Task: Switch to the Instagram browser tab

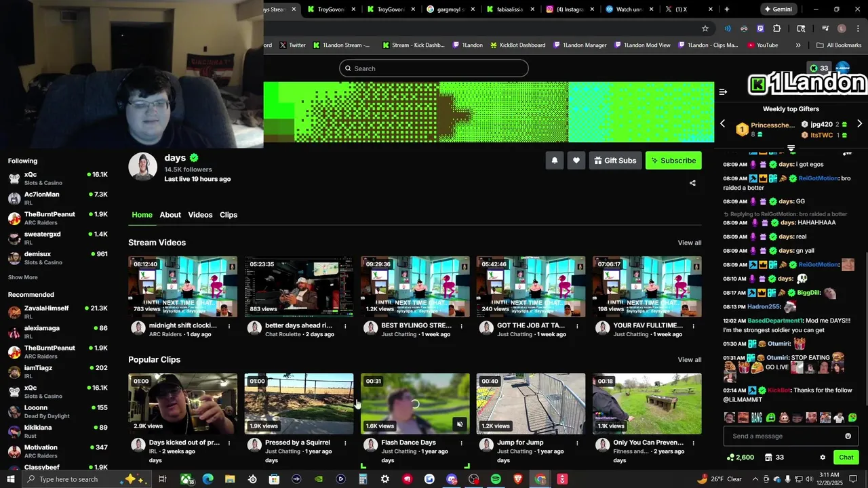Action: tap(570, 9)
